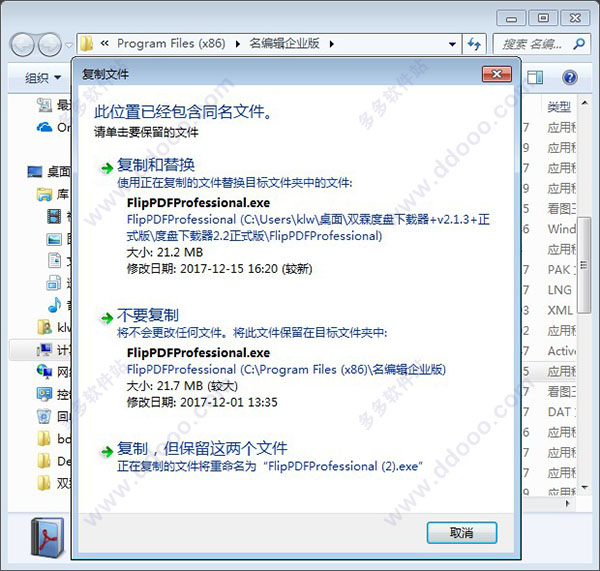Select the DAT type row in file list
Screen dimensions: 600x571
(549, 412)
